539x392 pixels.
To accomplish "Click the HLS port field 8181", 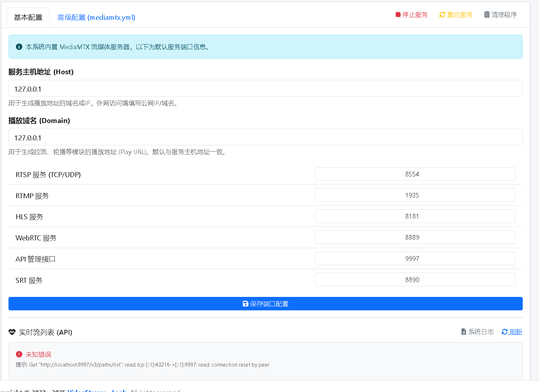I will coord(415,216).
